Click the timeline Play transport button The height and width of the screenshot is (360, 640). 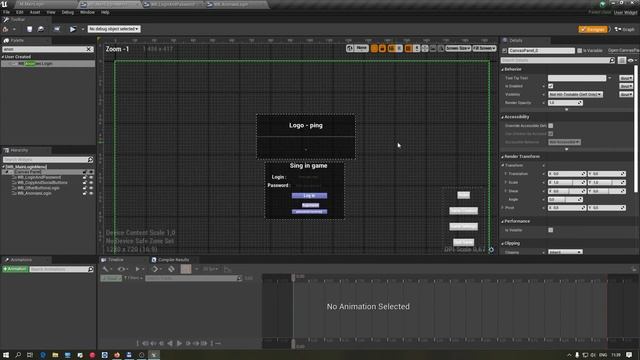click(179, 344)
